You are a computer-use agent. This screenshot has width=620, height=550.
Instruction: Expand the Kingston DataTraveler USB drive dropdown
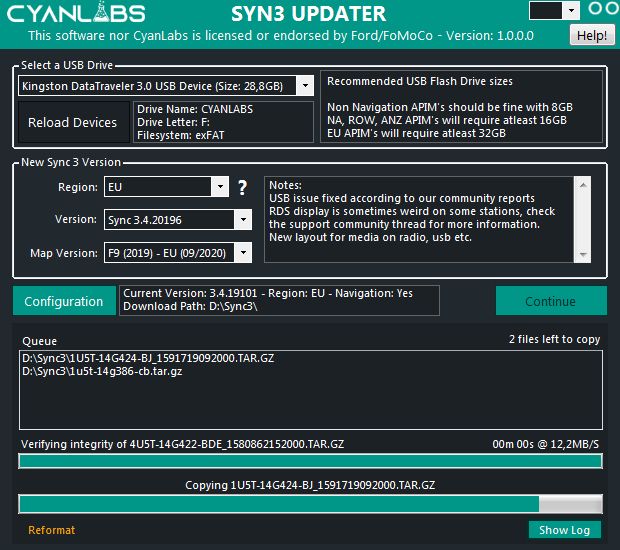[x=305, y=86]
